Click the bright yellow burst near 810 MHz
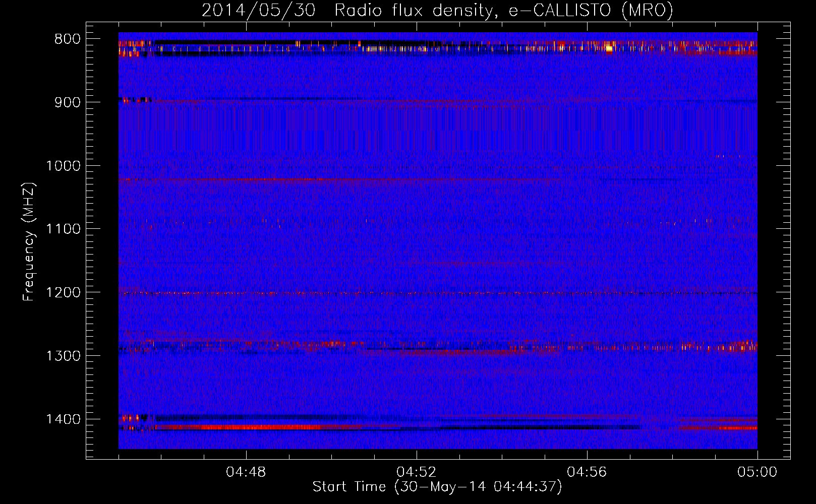816x504 pixels. (609, 48)
